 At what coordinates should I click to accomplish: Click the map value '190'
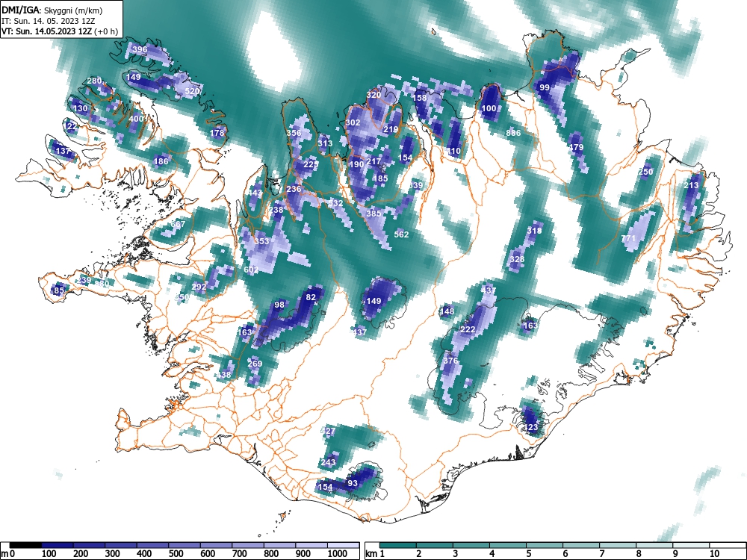click(x=357, y=165)
